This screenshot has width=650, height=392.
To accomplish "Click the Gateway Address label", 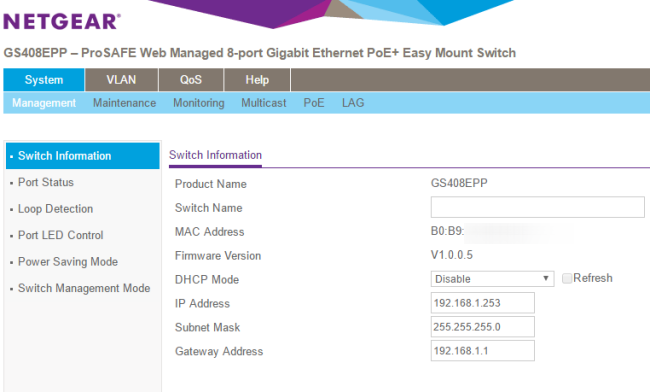I will point(219,351).
